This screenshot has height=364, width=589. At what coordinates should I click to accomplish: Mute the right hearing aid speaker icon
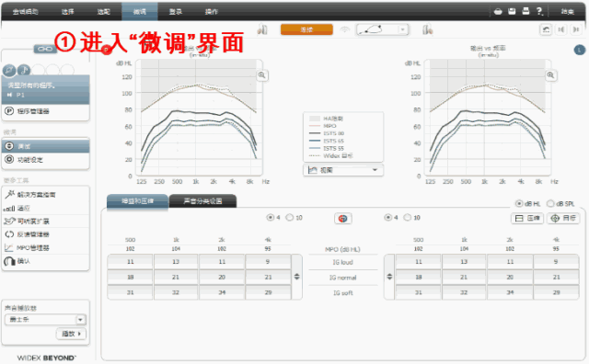click(x=576, y=29)
